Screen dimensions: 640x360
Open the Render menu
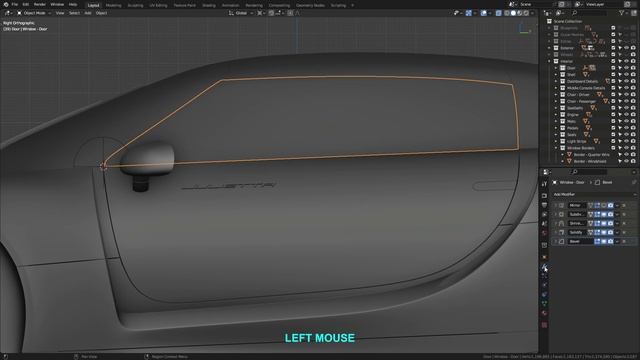[x=40, y=4]
